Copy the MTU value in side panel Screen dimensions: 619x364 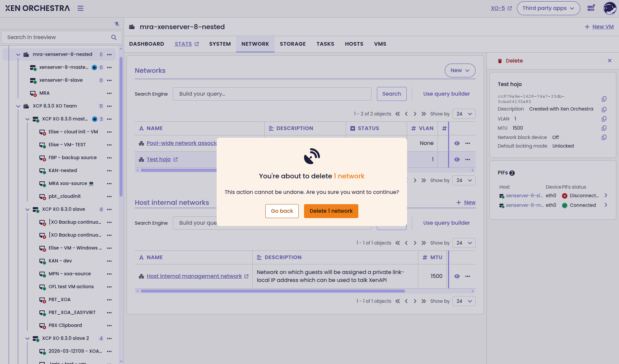click(604, 128)
